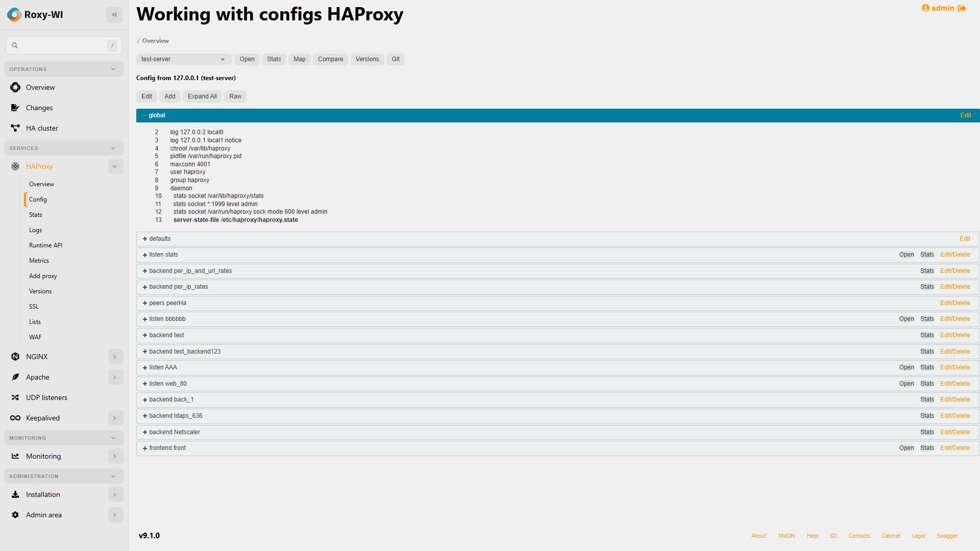The height and width of the screenshot is (551, 980).
Task: Click the logout icon next to admin
Action: [x=962, y=8]
